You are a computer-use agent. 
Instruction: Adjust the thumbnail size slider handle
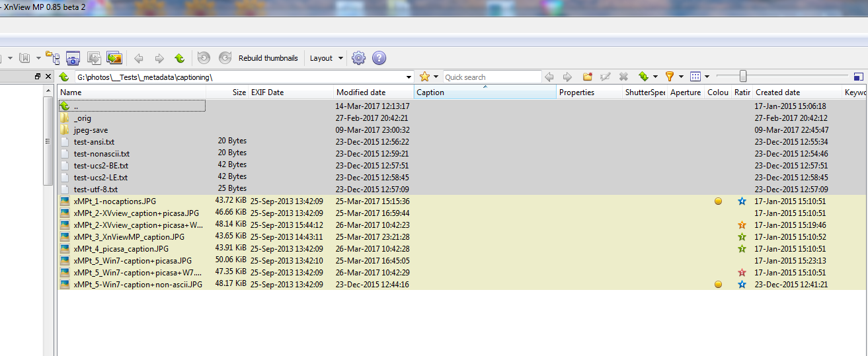point(743,77)
